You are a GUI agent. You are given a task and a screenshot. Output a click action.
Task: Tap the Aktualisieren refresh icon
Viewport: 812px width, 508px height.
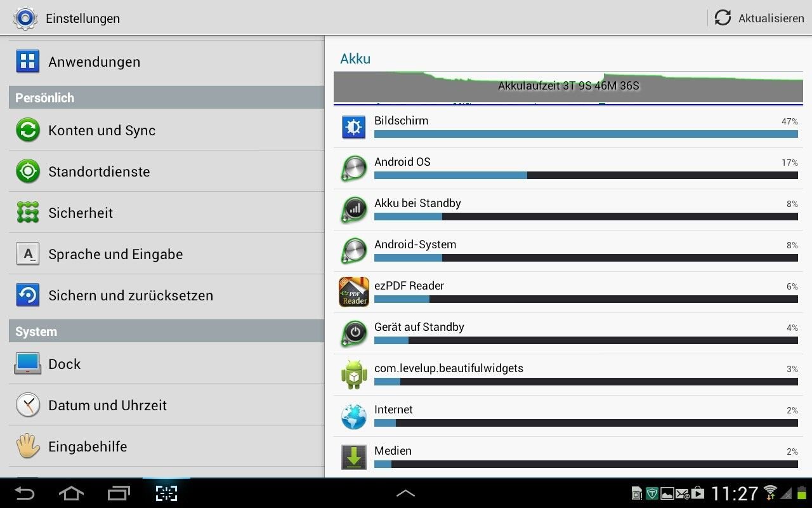click(723, 18)
